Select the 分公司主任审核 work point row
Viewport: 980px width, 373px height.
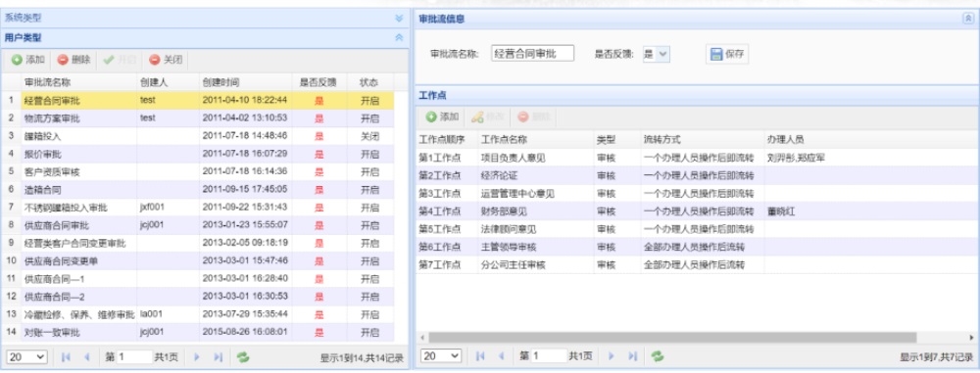(696, 265)
